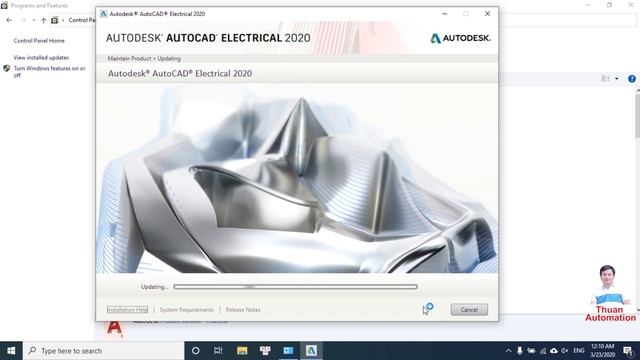
Task: Open Control Panel Home in Programs and Features
Action: (39, 41)
